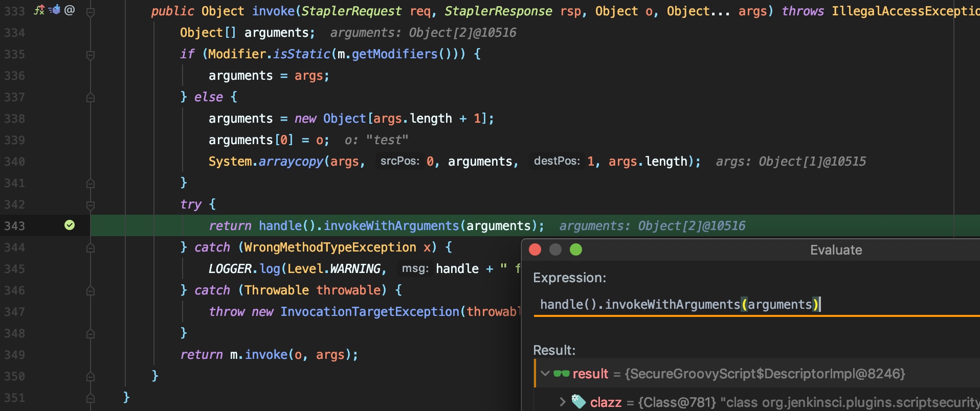Click the fold marker on line 344
The height and width of the screenshot is (411, 980).
click(91, 247)
